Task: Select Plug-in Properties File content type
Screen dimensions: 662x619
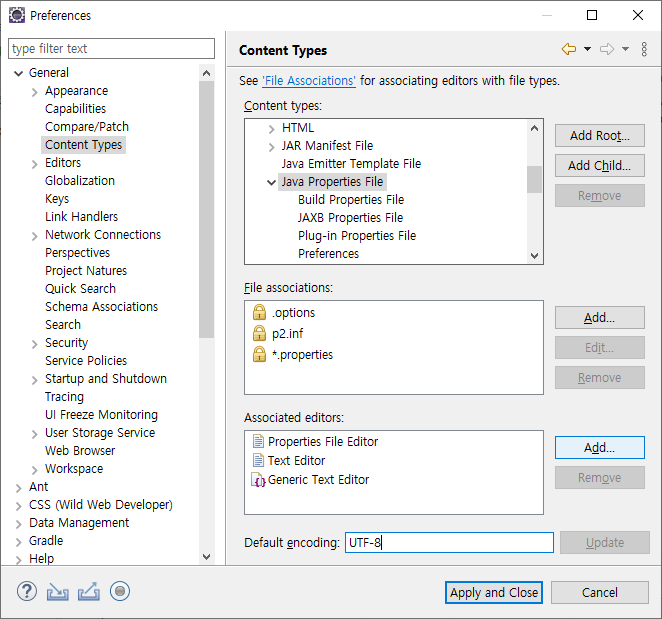Action: tap(357, 236)
